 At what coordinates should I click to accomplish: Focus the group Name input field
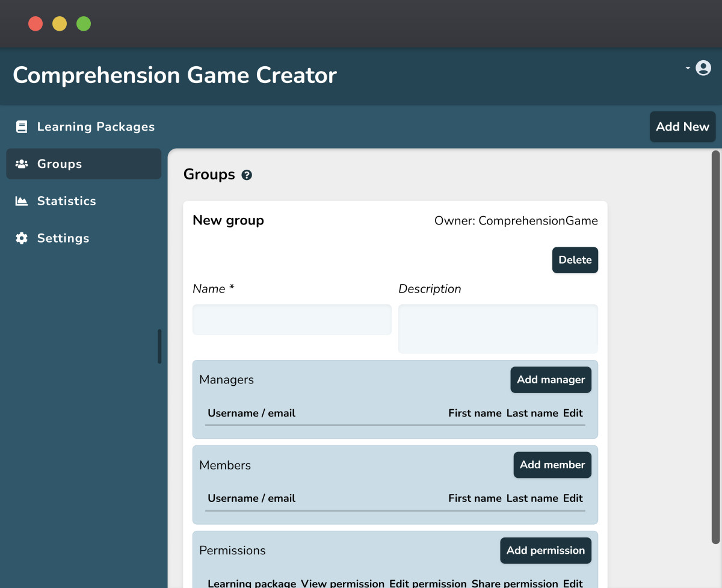(292, 320)
